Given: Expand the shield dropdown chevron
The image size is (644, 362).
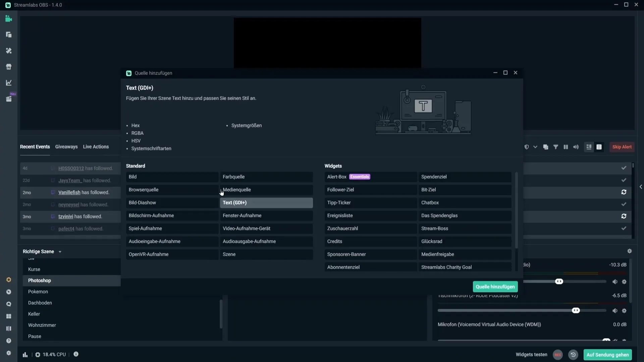Looking at the screenshot, I should coord(535,147).
